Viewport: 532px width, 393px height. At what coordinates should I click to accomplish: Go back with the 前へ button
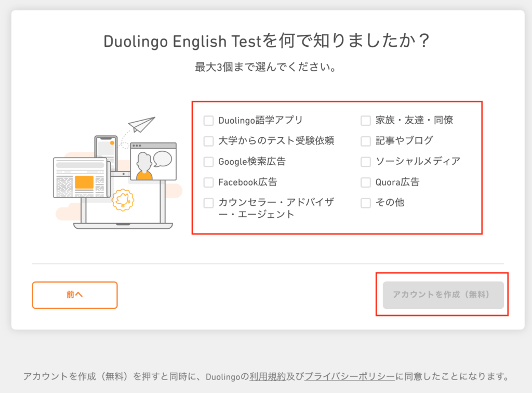coord(75,295)
